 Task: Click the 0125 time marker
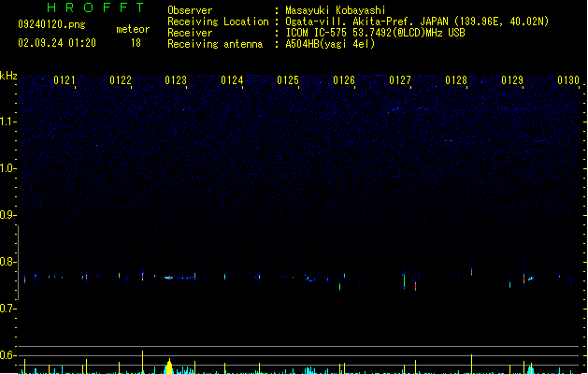tap(288, 80)
